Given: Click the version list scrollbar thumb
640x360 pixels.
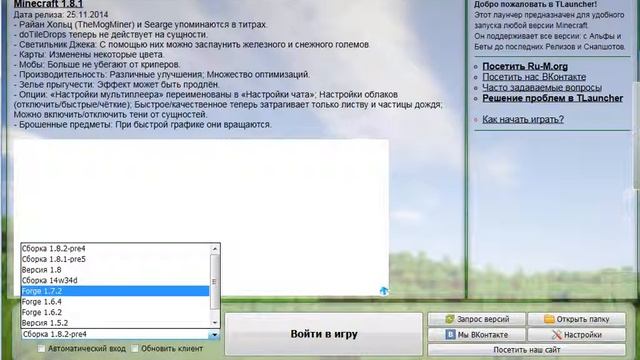Looking at the screenshot, I should (215, 282).
